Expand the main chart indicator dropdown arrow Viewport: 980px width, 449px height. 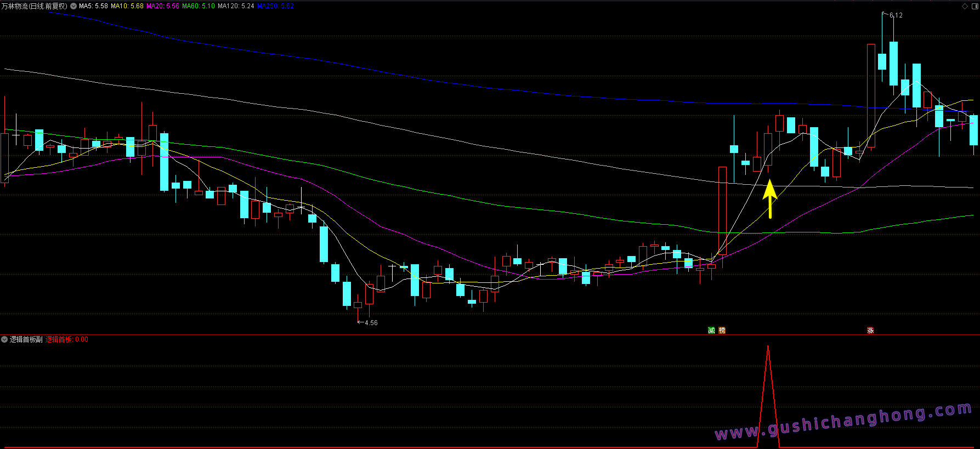pyautogui.click(x=73, y=6)
